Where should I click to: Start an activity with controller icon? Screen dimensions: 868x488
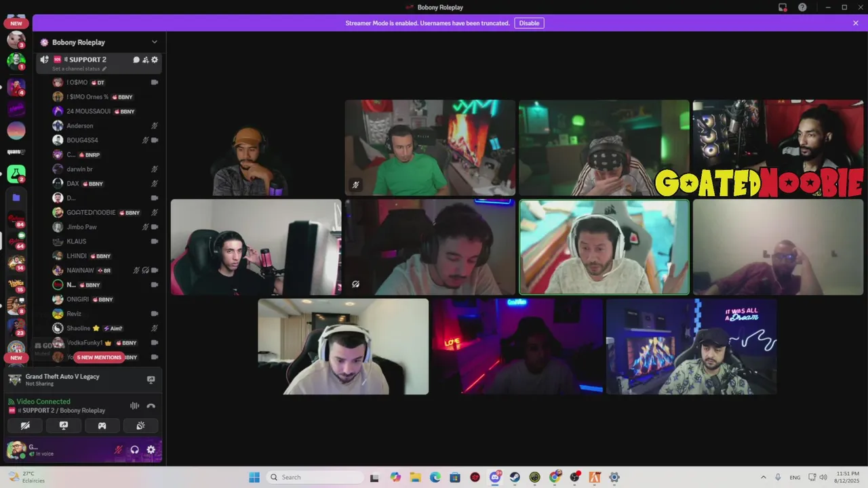102,426
